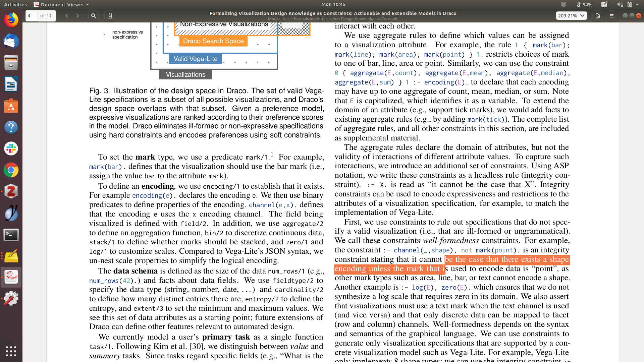This screenshot has width=644, height=362.
Task: Open the find search tool
Action: [94, 16]
